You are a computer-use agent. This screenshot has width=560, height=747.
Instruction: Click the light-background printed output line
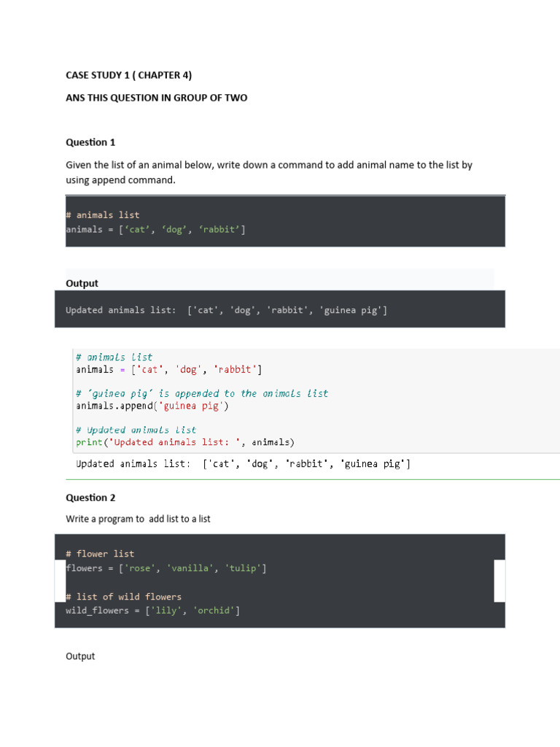point(243,464)
